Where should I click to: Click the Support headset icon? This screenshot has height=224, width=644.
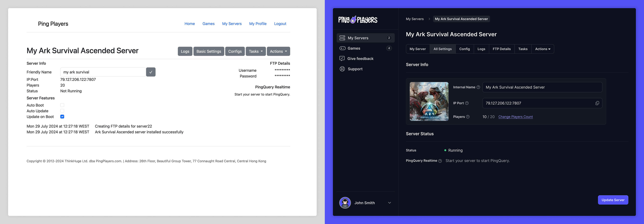tap(342, 69)
